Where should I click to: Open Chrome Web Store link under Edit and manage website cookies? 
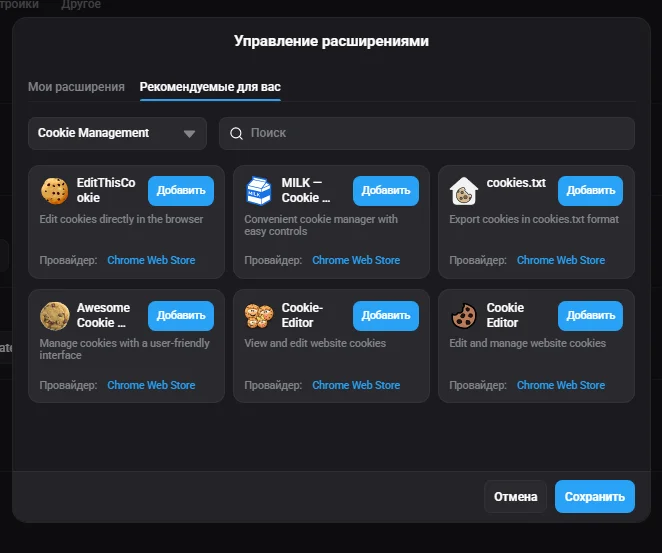(561, 385)
